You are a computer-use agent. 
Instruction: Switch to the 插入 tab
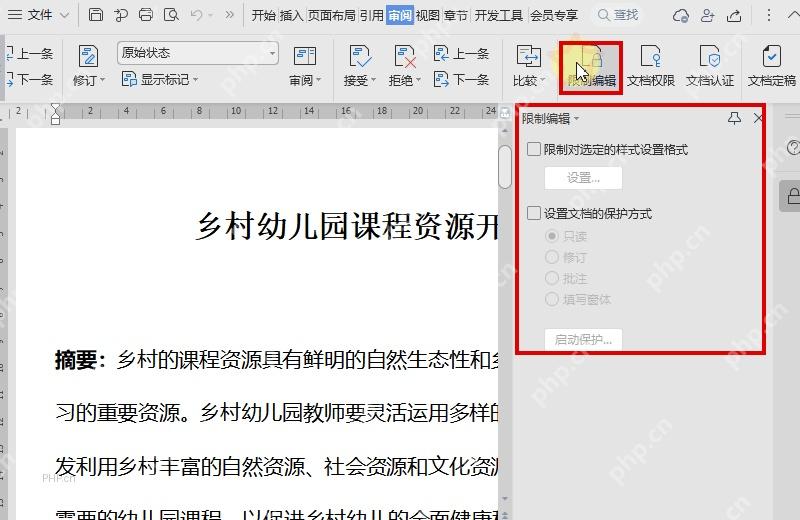[291, 15]
